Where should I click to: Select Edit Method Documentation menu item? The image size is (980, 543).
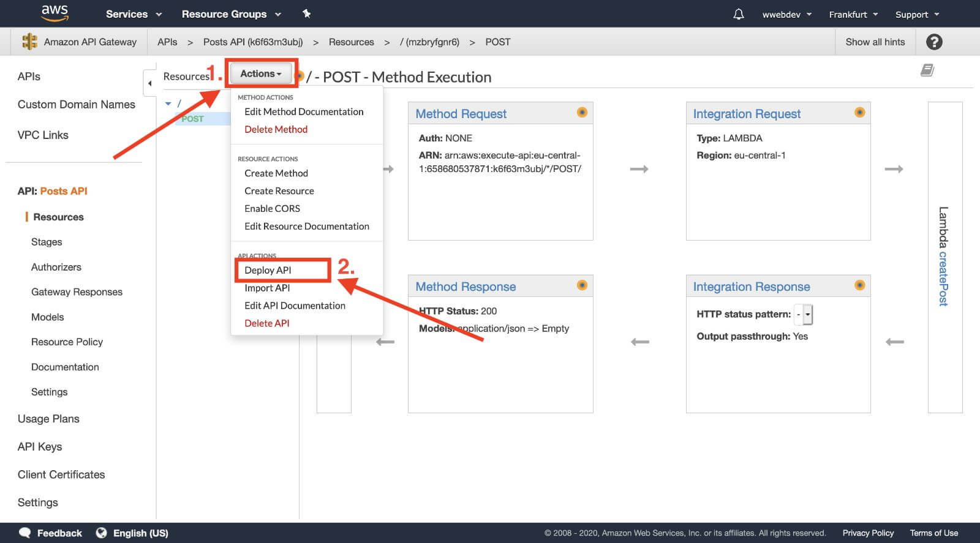coord(304,111)
